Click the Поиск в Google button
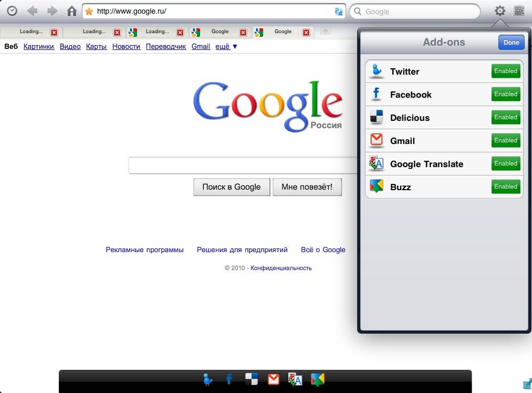The image size is (532, 393). [232, 187]
